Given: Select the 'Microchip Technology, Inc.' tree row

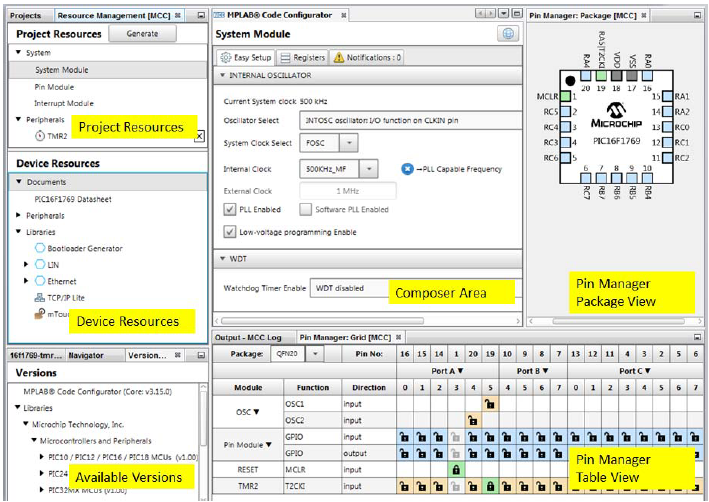Looking at the screenshot, I should point(78,424).
